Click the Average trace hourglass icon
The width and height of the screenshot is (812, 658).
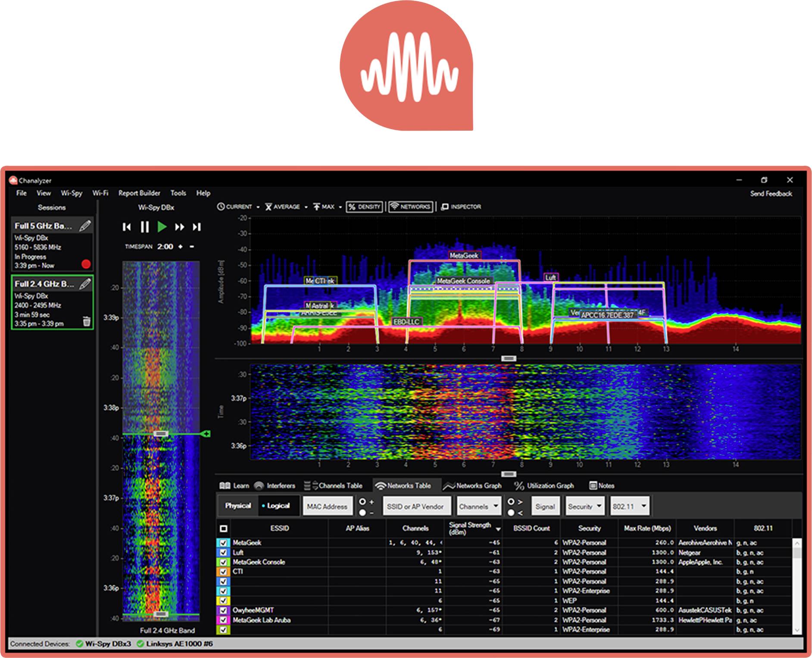[269, 207]
